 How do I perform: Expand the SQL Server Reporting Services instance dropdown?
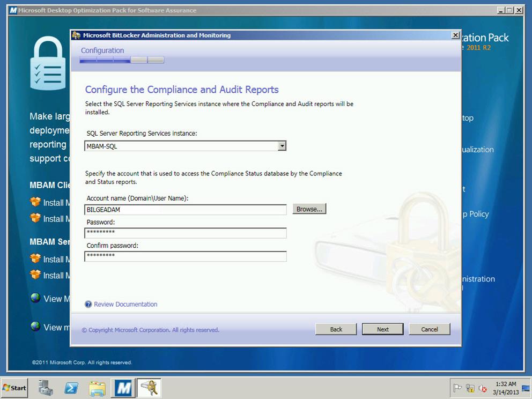coord(282,146)
